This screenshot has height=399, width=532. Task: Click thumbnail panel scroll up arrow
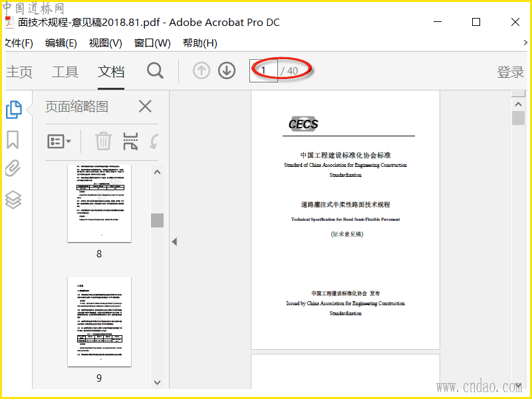(157, 172)
